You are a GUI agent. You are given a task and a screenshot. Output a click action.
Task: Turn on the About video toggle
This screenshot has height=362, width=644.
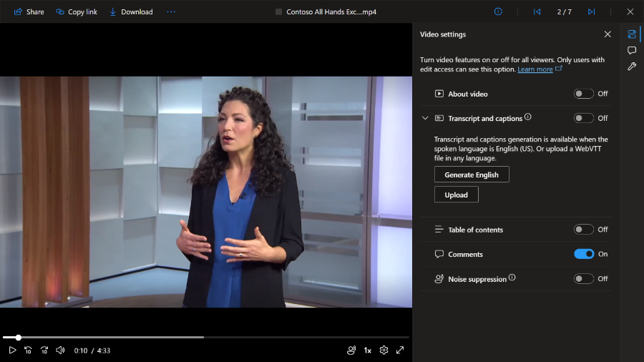click(583, 94)
